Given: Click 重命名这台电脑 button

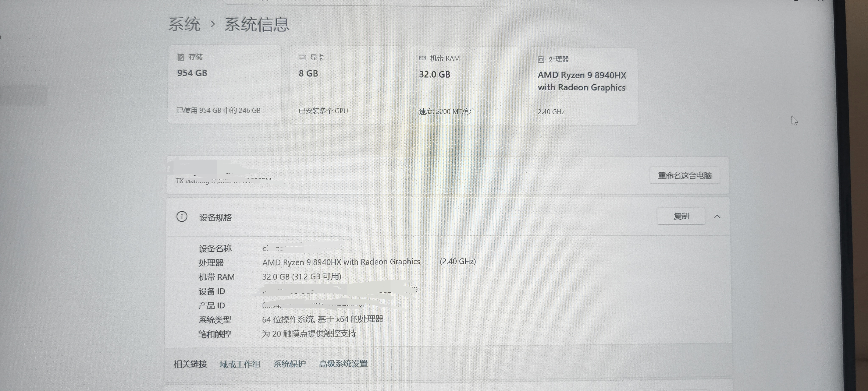Looking at the screenshot, I should point(684,176).
